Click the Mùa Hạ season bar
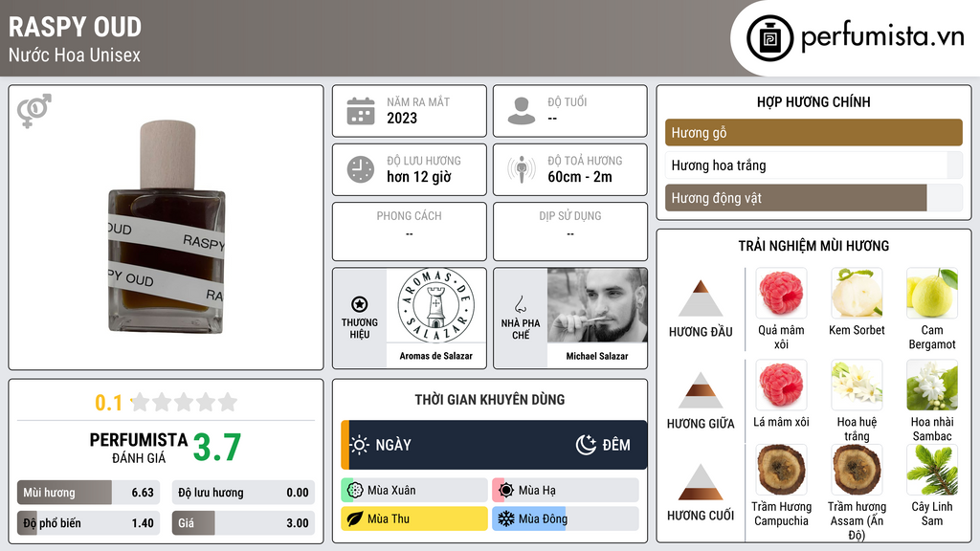This screenshot has width=980, height=551. click(x=566, y=491)
